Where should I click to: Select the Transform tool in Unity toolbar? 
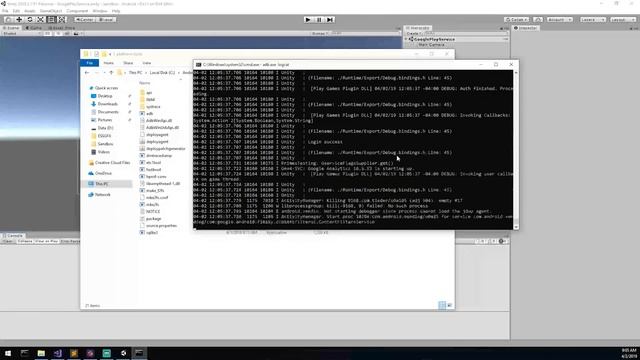62,20
